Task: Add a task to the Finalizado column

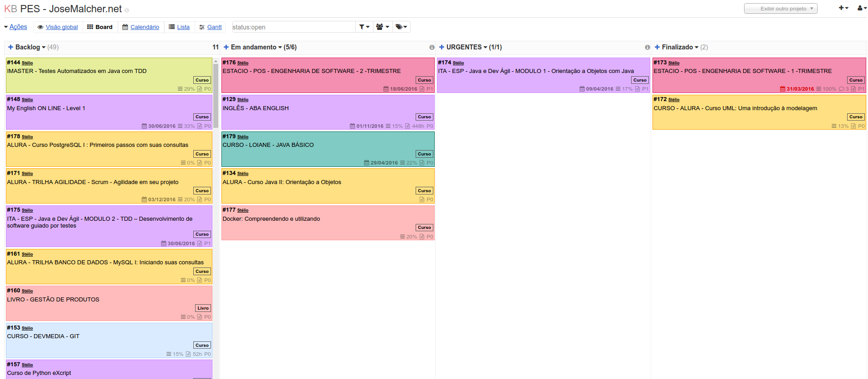Action: 657,47
